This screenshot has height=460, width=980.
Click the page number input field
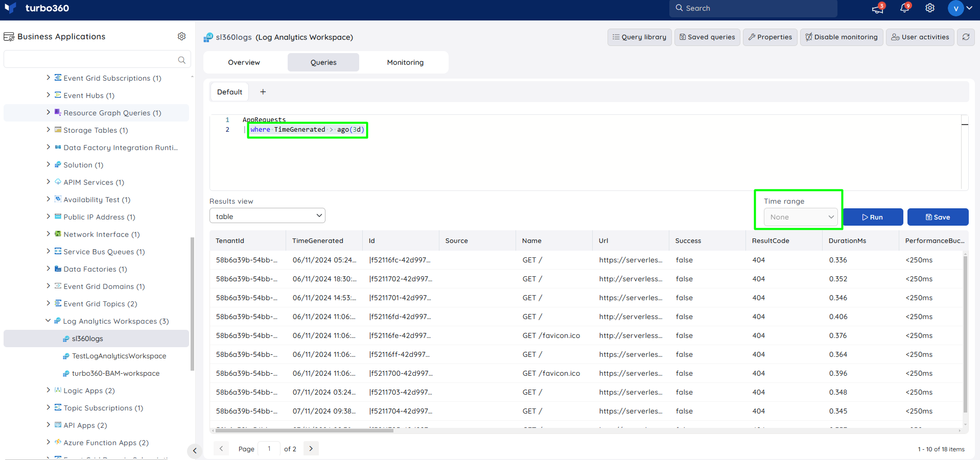point(269,448)
